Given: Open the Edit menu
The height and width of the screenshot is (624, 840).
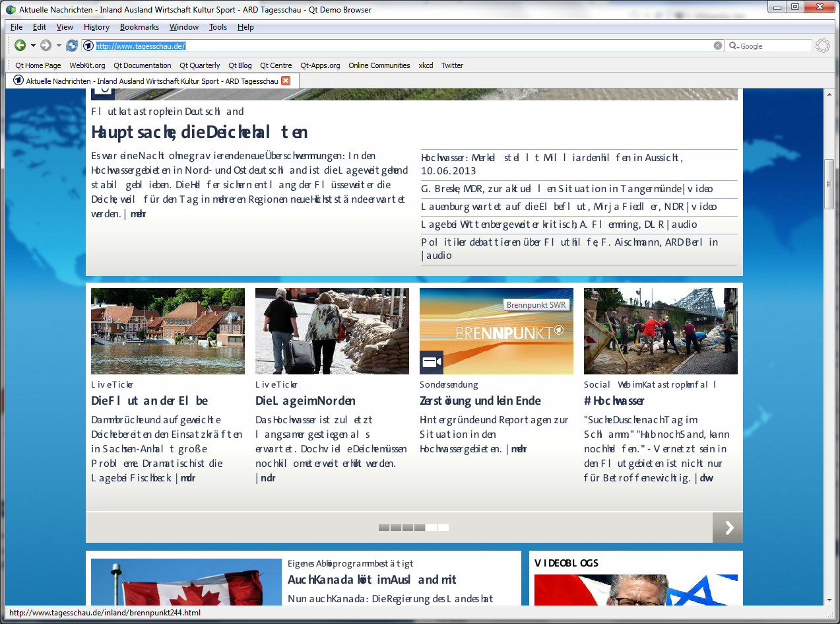Looking at the screenshot, I should click(40, 27).
